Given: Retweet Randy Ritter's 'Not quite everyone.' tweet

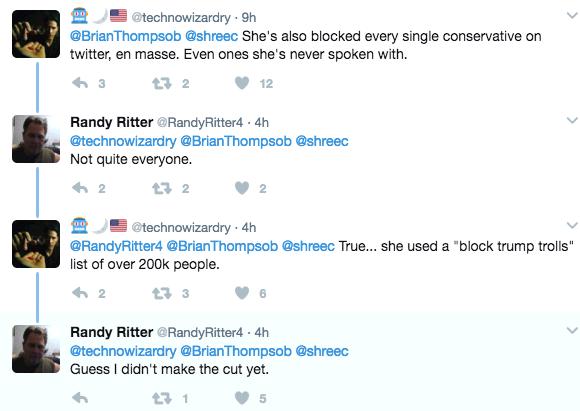Looking at the screenshot, I should [x=162, y=188].
